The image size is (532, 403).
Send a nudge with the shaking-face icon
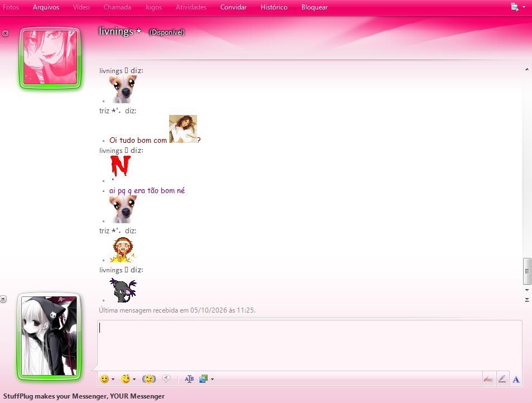(149, 379)
